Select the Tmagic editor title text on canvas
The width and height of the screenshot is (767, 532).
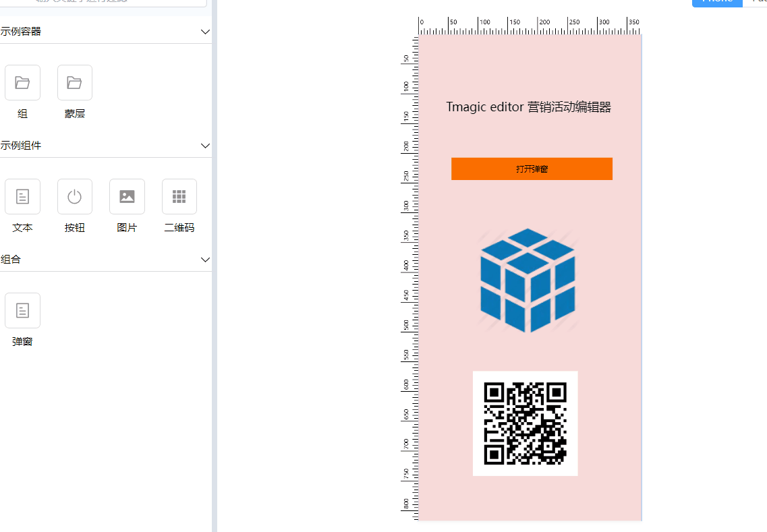[530, 107]
